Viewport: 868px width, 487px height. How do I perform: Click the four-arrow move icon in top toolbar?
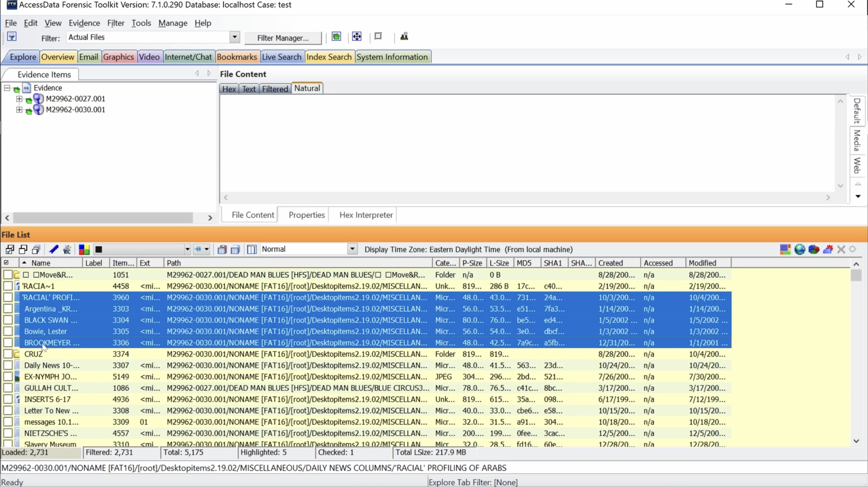(356, 36)
